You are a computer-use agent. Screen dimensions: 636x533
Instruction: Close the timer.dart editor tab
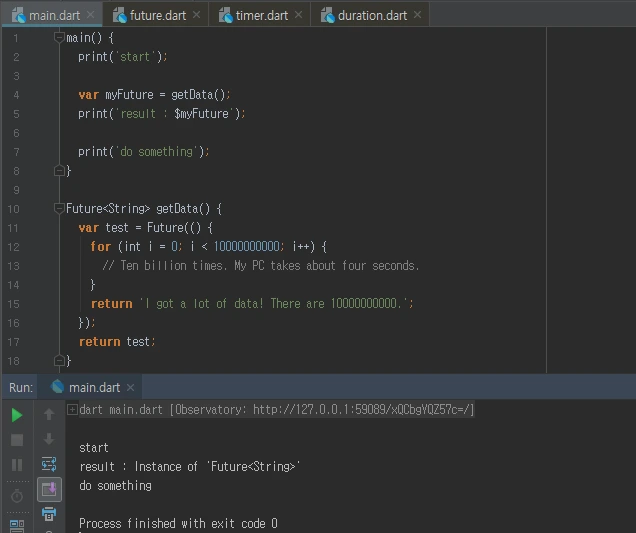pos(298,15)
